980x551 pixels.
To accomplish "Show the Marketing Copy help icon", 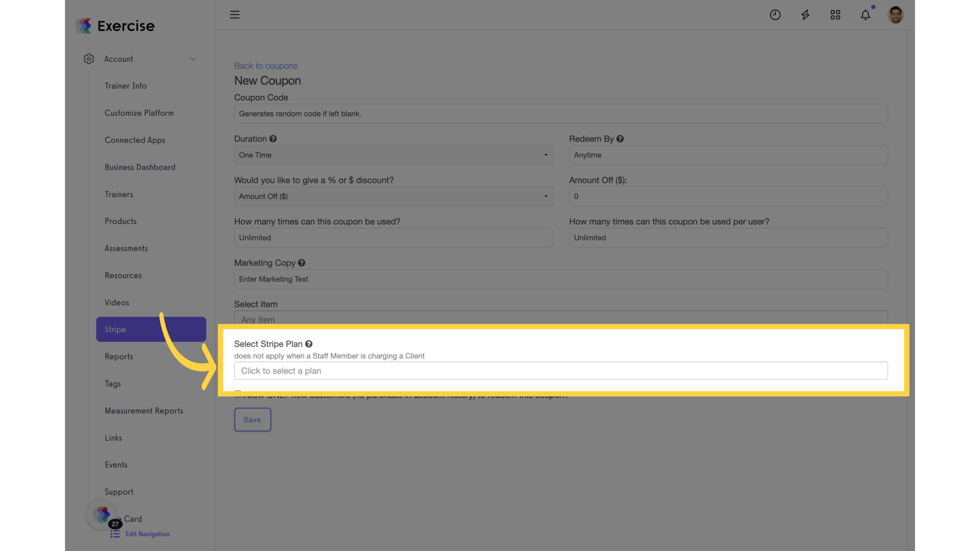I will click(x=302, y=263).
